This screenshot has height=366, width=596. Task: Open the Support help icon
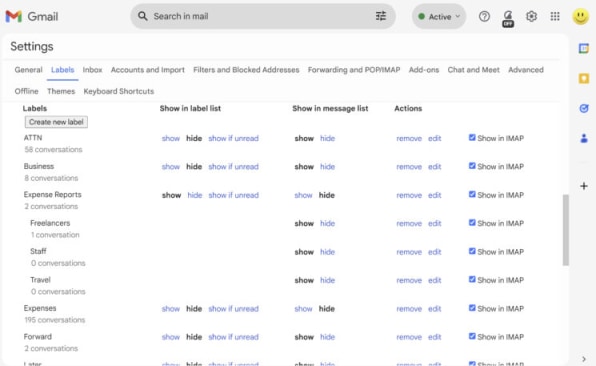[484, 16]
